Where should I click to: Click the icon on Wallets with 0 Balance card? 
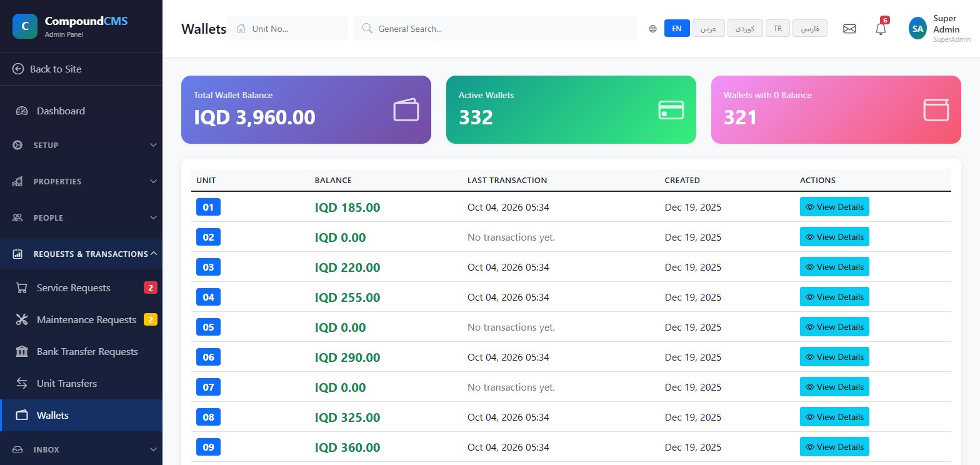point(936,110)
